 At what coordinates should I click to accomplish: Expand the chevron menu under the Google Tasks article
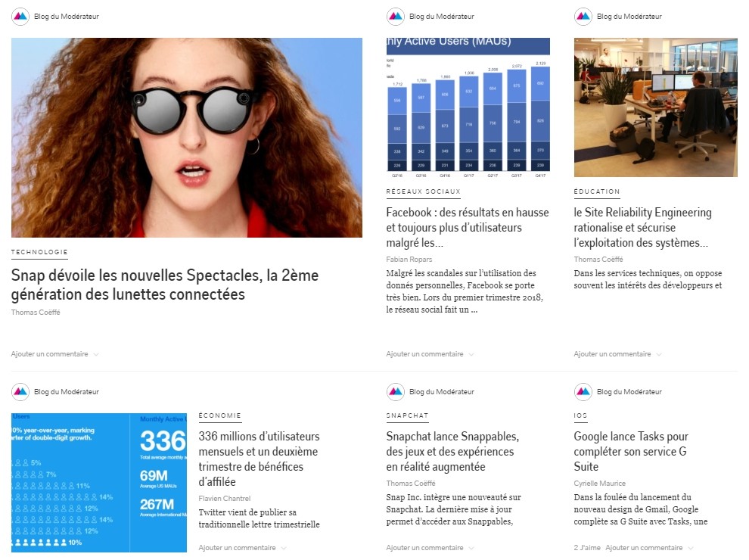click(x=692, y=549)
